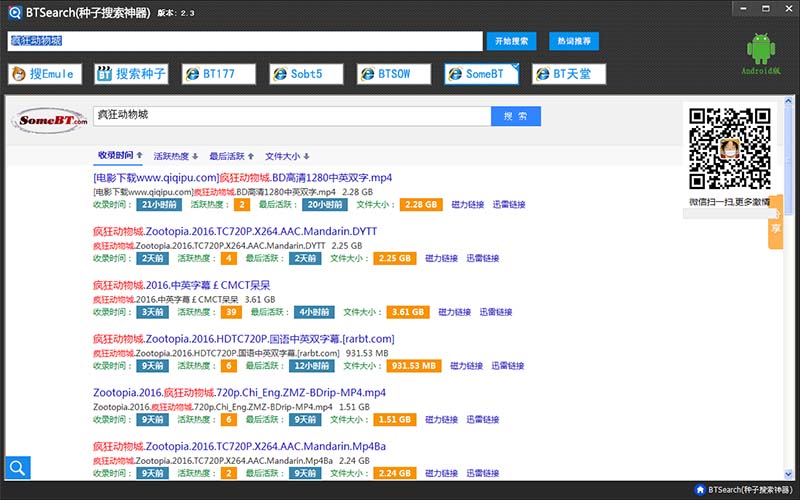
Task: Click 迅雷链接 for the 2.28 GB result
Action: point(509,205)
